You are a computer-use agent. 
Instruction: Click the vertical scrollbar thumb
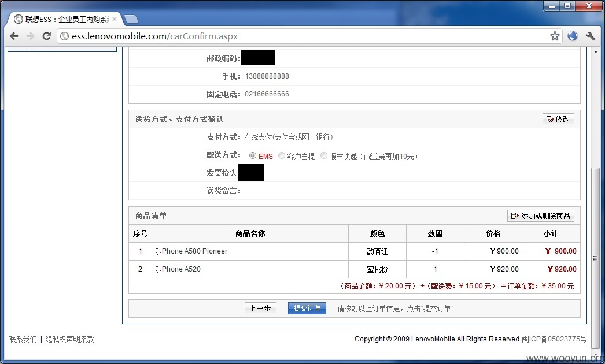pos(596,258)
